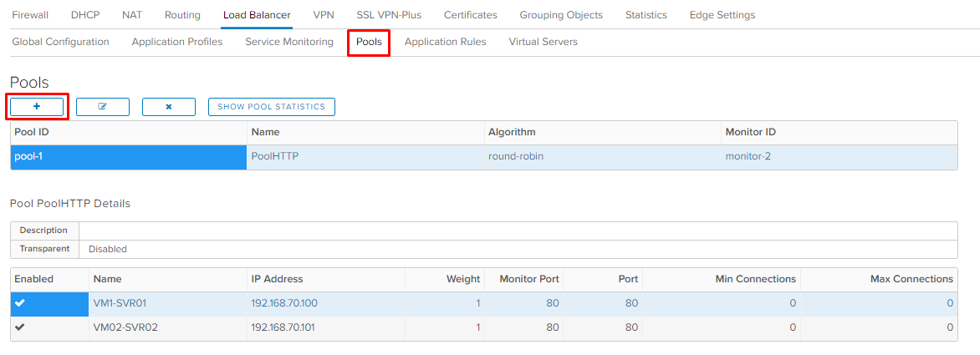Open the Statistics tab
This screenshot has height=355, width=980.
pyautogui.click(x=646, y=15)
